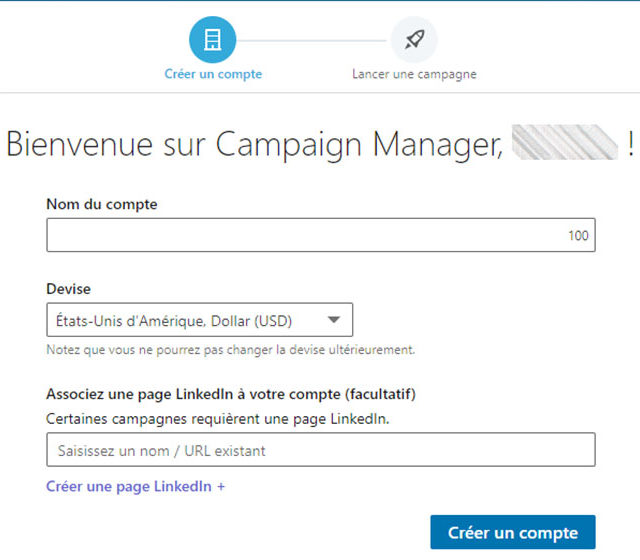Click the 100 character counter

pos(578,236)
